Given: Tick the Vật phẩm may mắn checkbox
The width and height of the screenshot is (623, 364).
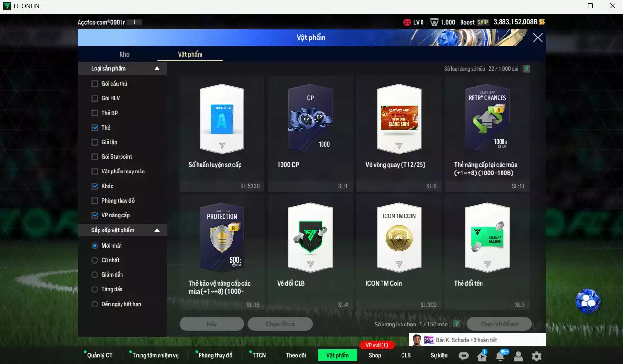Looking at the screenshot, I should (x=95, y=172).
